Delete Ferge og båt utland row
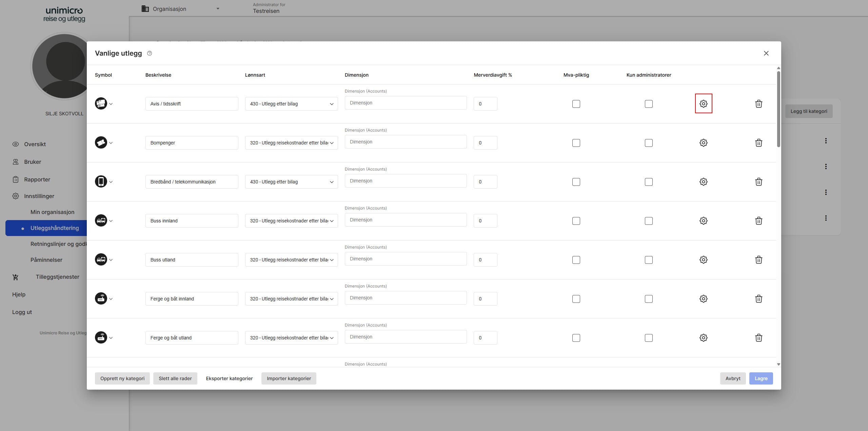868x431 pixels. [x=758, y=338]
